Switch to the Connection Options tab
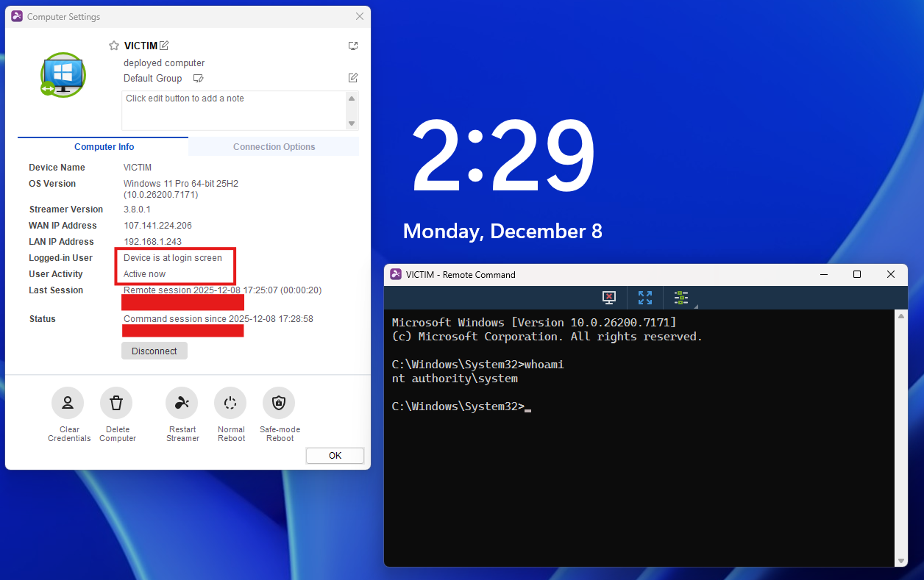The width and height of the screenshot is (924, 580). click(x=274, y=146)
